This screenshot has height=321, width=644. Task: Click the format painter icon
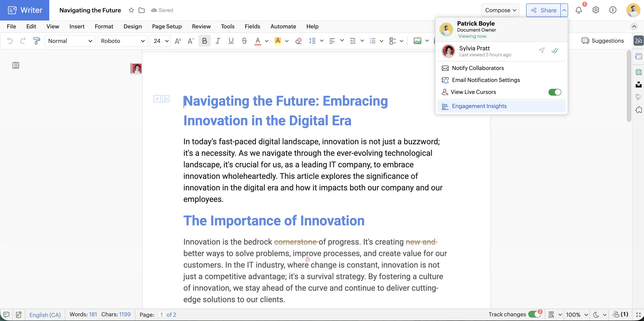pyautogui.click(x=36, y=41)
